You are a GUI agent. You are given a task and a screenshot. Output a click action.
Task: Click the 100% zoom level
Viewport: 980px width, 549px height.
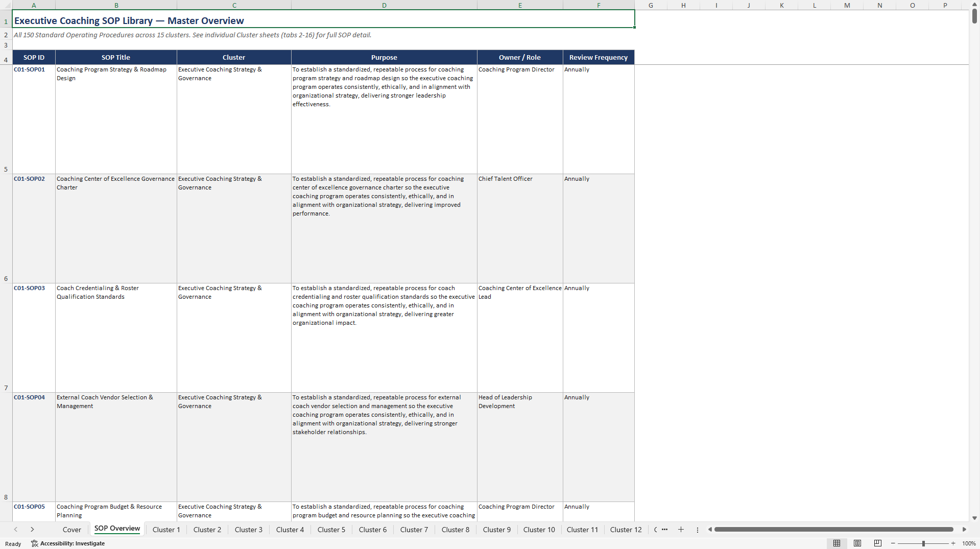pyautogui.click(x=969, y=543)
